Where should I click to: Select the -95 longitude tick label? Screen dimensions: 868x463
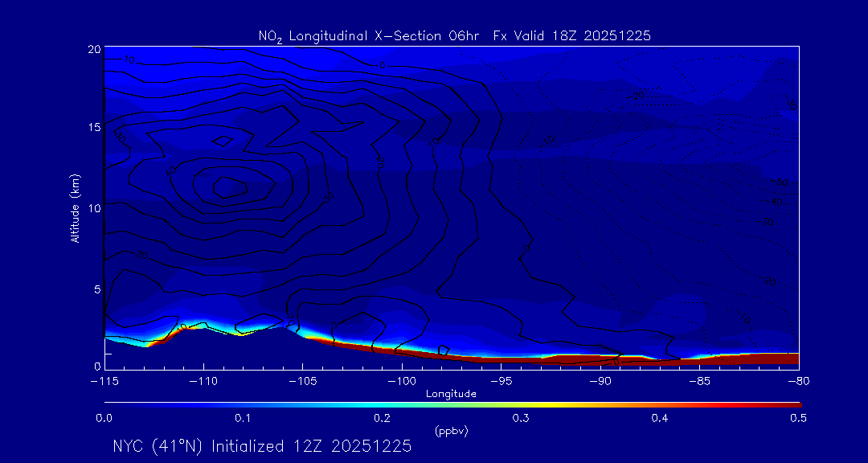[x=500, y=380]
